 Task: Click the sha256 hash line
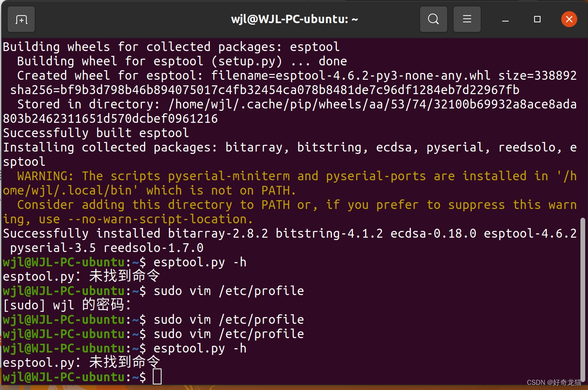click(265, 90)
